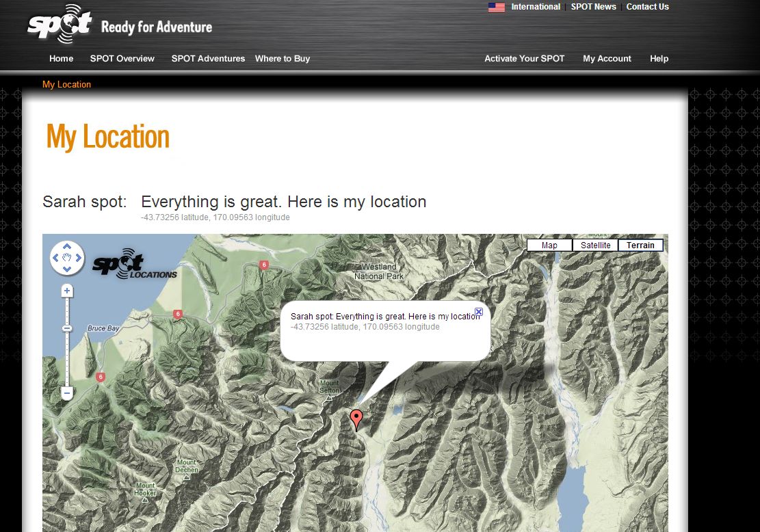Click the zoom slider handle
This screenshot has width=760, height=532.
click(67, 328)
